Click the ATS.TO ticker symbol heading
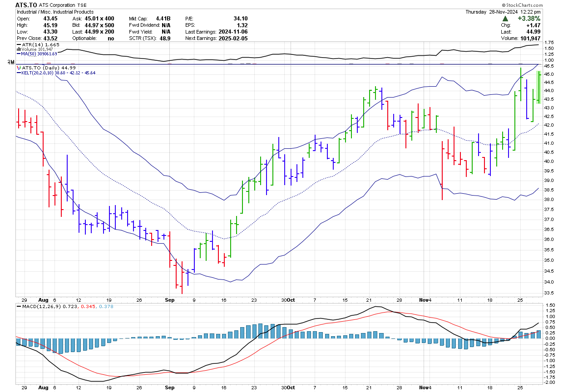 coord(26,5)
